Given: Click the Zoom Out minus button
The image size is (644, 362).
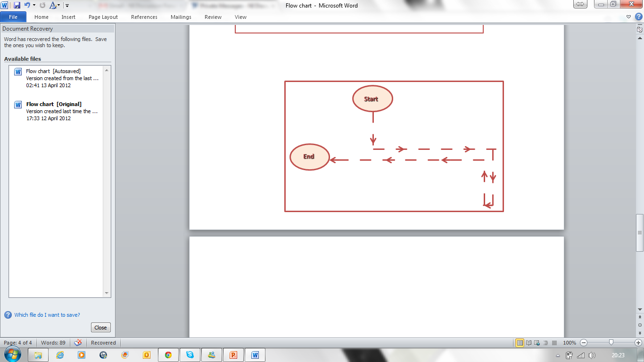Looking at the screenshot, I should tap(584, 343).
